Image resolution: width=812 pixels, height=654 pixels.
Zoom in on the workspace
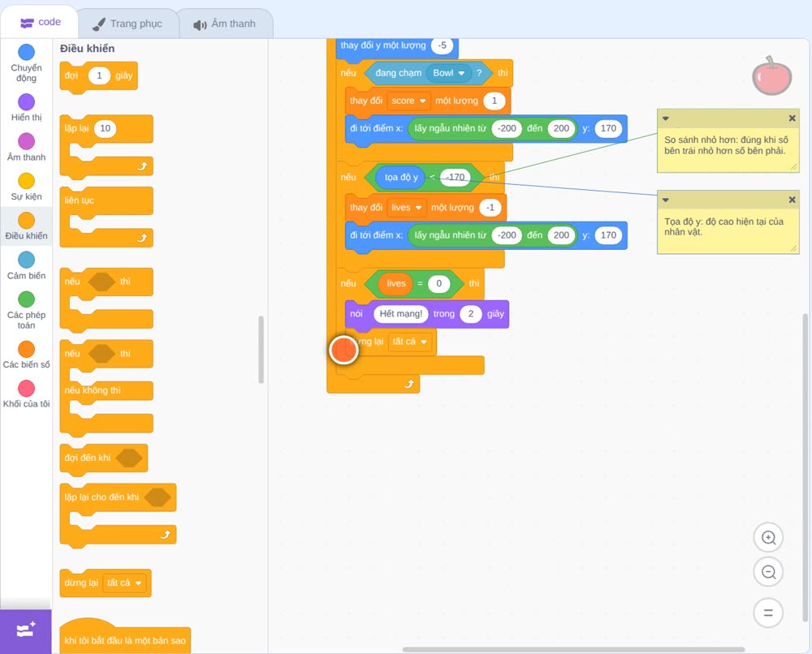[768, 538]
